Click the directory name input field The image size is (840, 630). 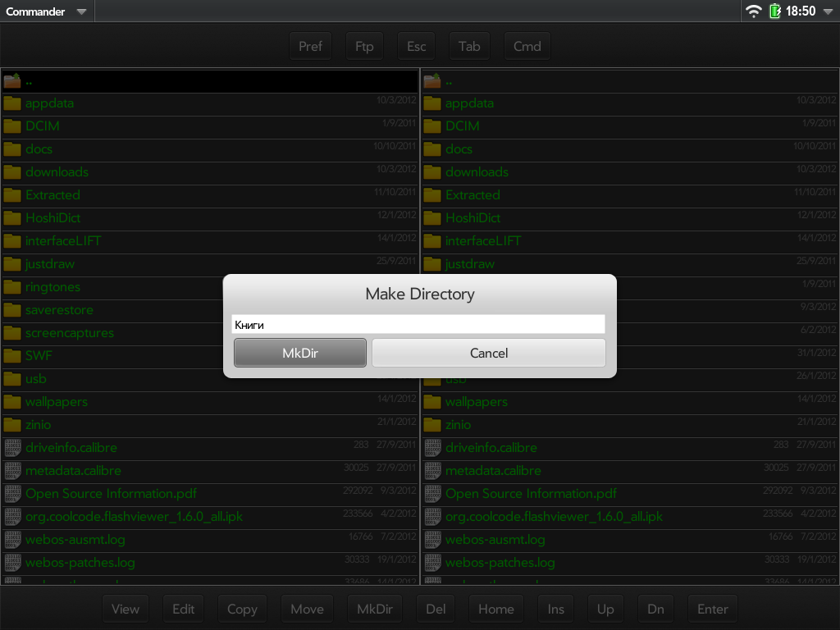pyautogui.click(x=418, y=325)
